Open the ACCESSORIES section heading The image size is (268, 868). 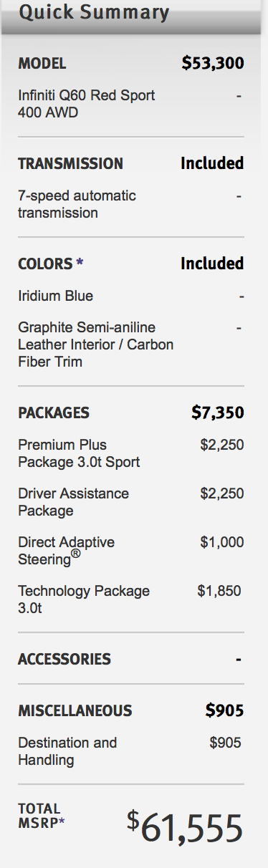pyautogui.click(x=64, y=659)
